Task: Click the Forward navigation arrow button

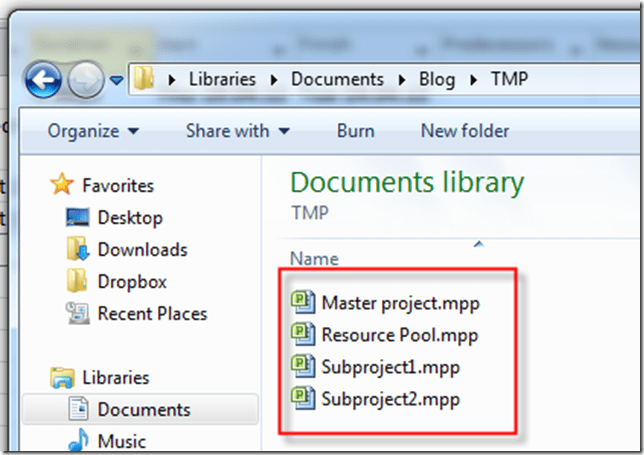Action: point(85,81)
